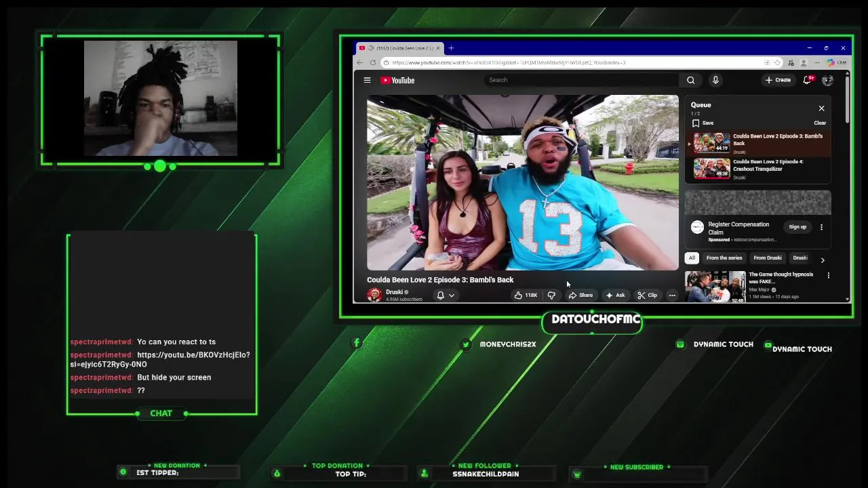Clear the queue
The width and height of the screenshot is (868, 488).
pyautogui.click(x=819, y=123)
